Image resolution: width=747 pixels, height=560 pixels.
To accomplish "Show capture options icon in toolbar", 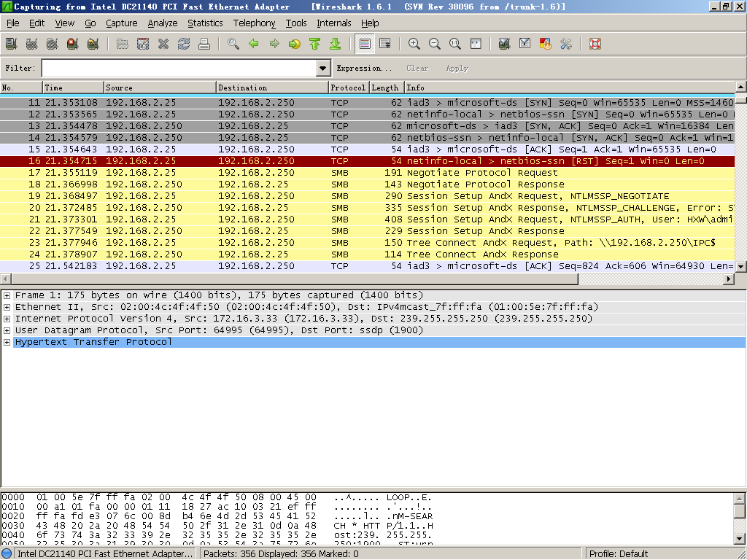I will (x=32, y=44).
